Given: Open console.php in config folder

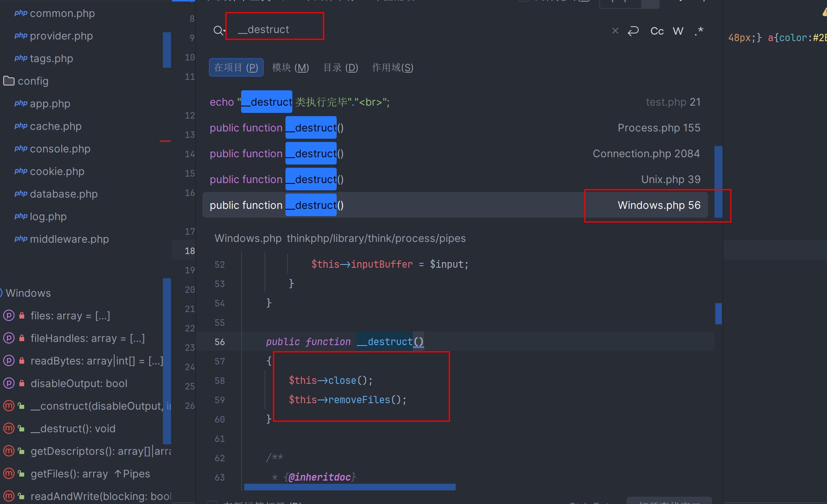Looking at the screenshot, I should coord(60,149).
